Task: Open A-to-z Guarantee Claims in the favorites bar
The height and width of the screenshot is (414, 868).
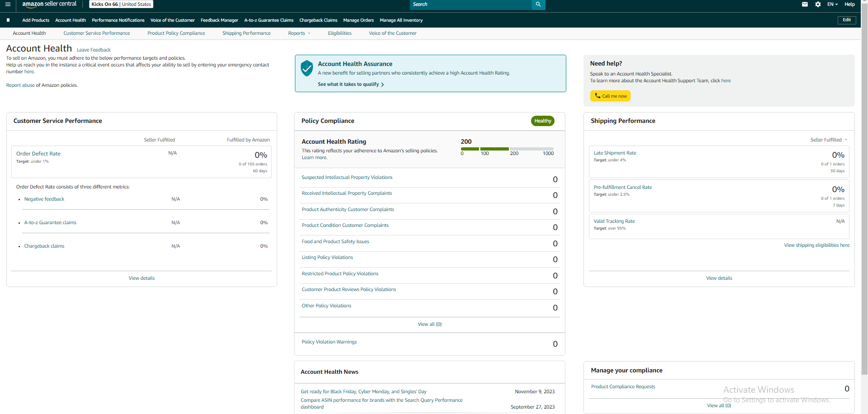Action: click(x=269, y=20)
